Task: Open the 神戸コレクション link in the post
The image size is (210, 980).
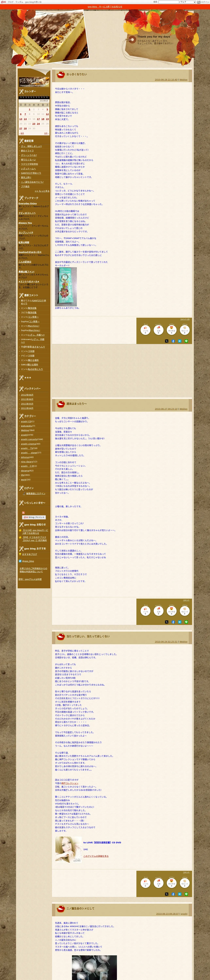Action: click(70, 783)
